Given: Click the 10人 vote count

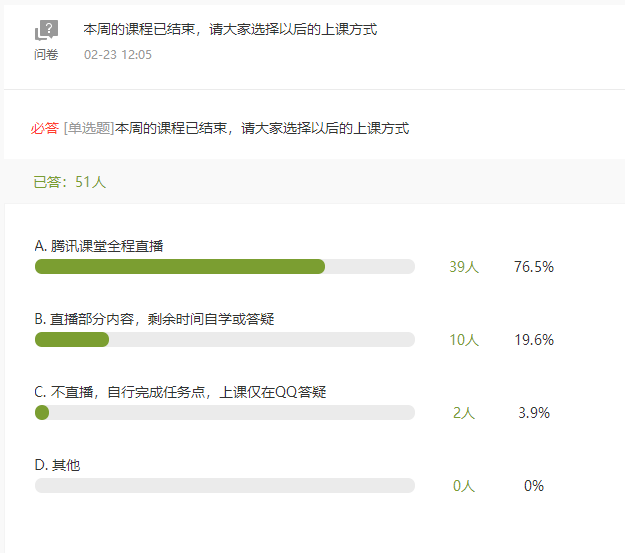Looking at the screenshot, I should tap(464, 340).
